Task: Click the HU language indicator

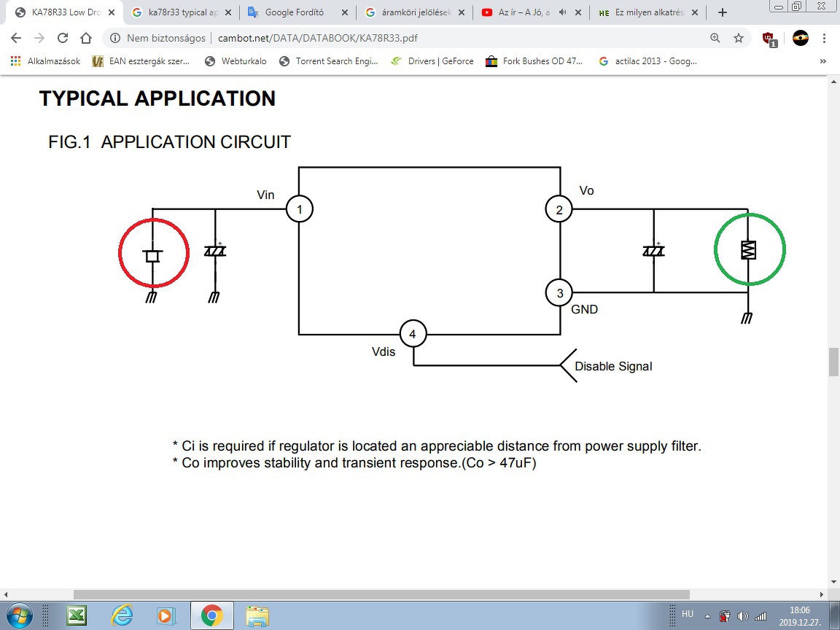Action: (x=688, y=614)
